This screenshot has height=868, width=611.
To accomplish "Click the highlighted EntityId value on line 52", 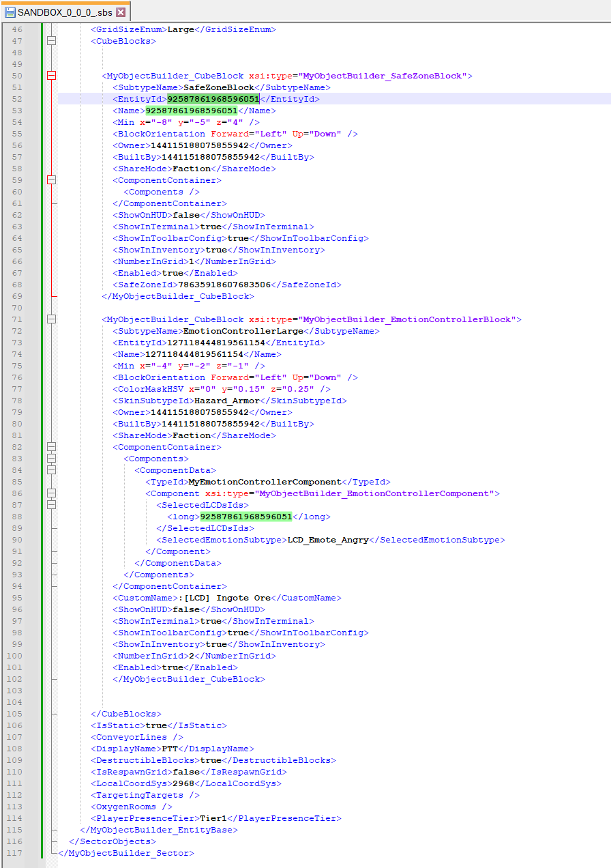I will tap(213, 99).
